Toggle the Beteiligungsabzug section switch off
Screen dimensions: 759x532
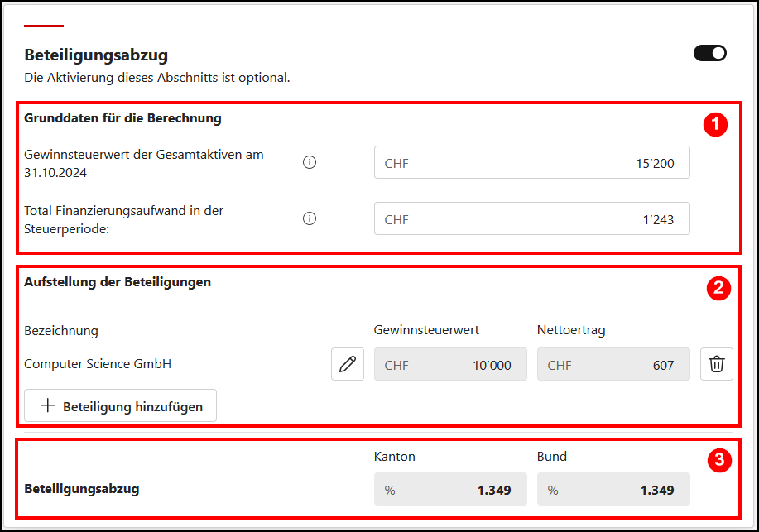(x=709, y=53)
